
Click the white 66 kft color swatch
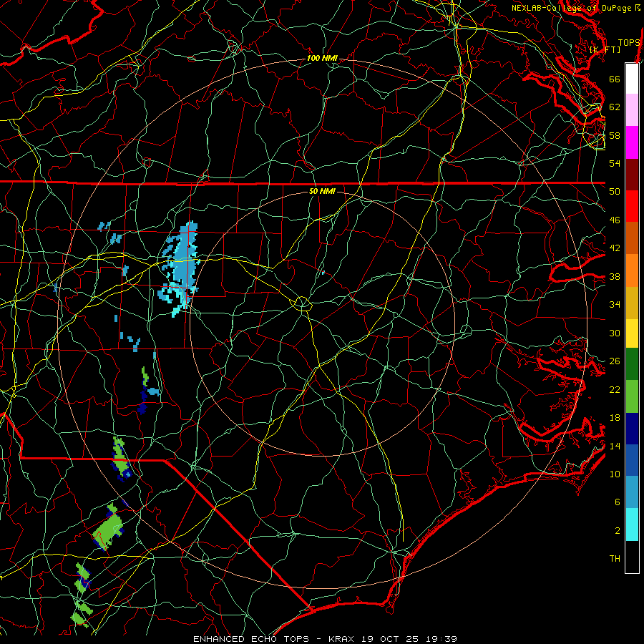[632, 79]
